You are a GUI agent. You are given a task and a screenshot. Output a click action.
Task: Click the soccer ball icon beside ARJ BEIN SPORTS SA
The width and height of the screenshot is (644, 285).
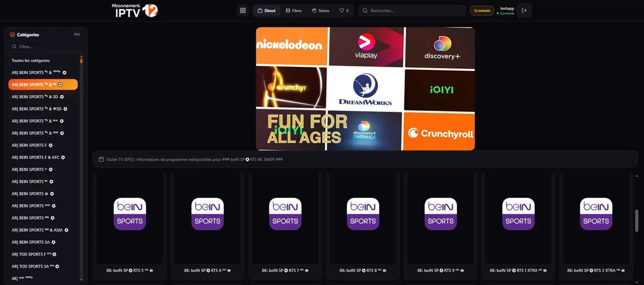[x=54, y=242]
